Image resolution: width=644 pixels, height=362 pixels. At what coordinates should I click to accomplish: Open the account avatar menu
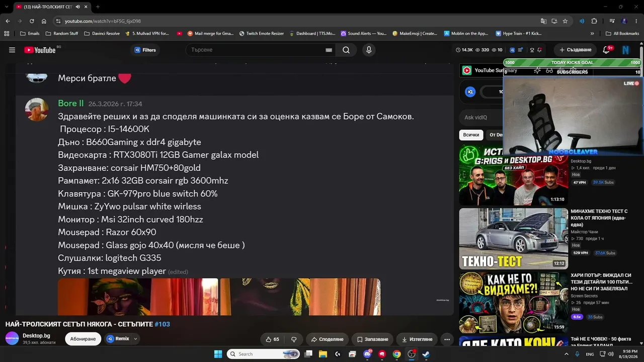(x=626, y=50)
